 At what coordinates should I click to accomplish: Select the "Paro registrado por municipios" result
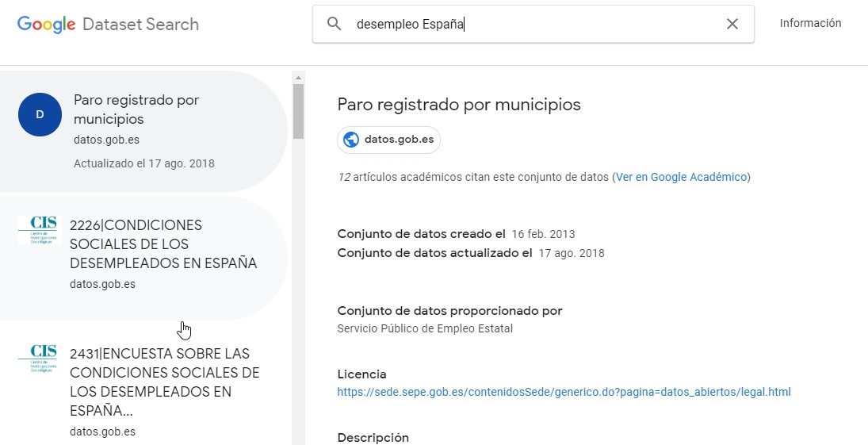click(x=136, y=109)
